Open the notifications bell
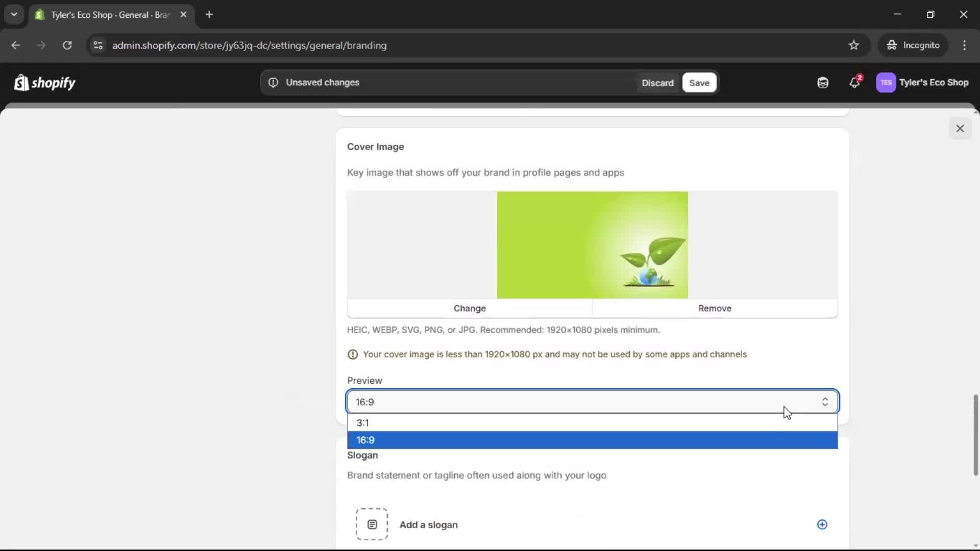980x551 pixels. pos(854,83)
